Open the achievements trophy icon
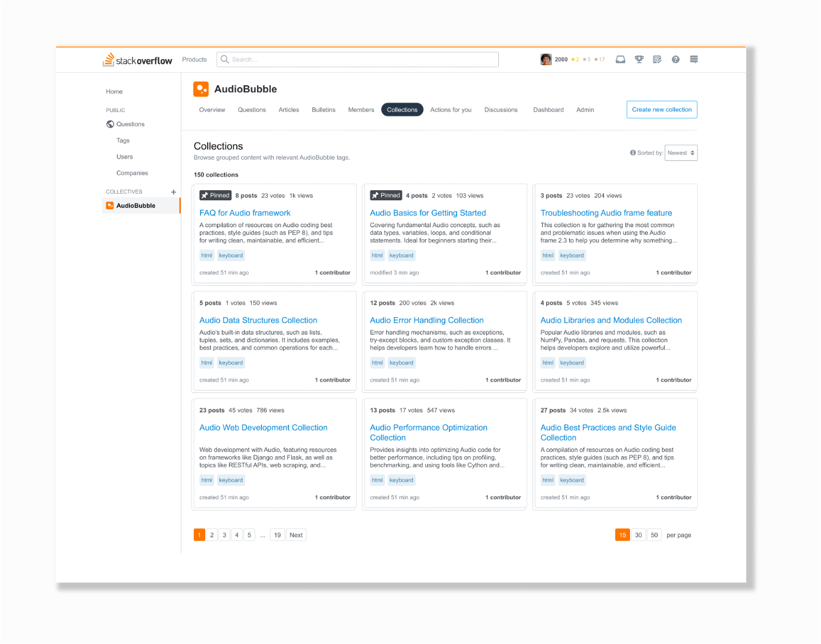This screenshot has width=821, height=644. tap(639, 60)
